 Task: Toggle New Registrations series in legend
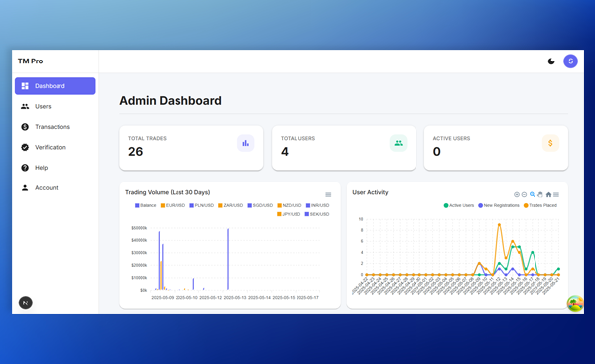[x=499, y=205]
